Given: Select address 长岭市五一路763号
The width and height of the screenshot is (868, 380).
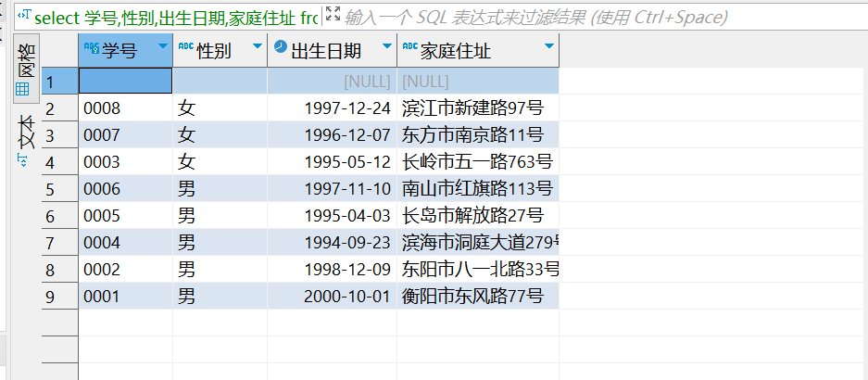Looking at the screenshot, I should tap(478, 162).
